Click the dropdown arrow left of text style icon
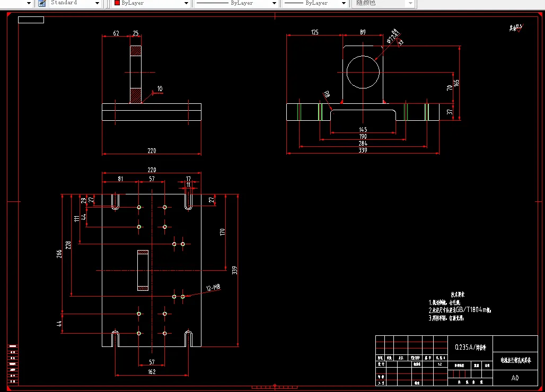 point(29,3)
